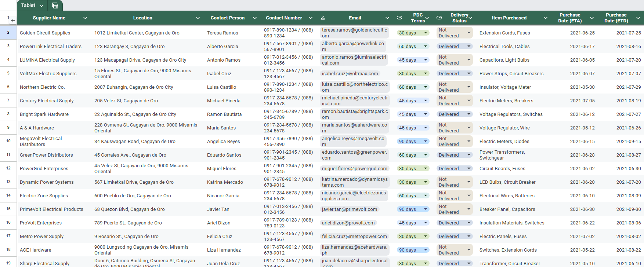This screenshot has height=267, width=644.
Task: Open the Table1 name dropdown arrow
Action: tap(41, 6)
